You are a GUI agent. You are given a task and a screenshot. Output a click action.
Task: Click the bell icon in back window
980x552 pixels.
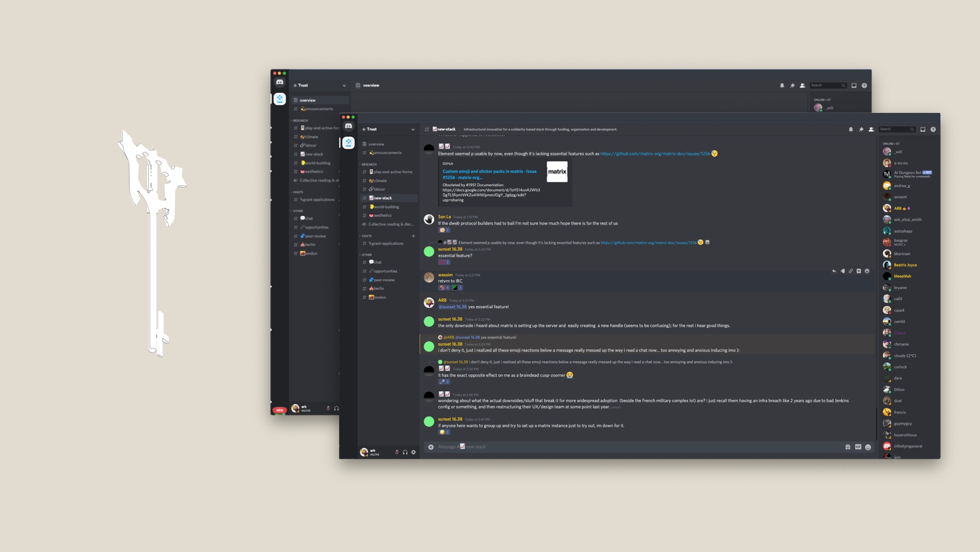point(782,86)
